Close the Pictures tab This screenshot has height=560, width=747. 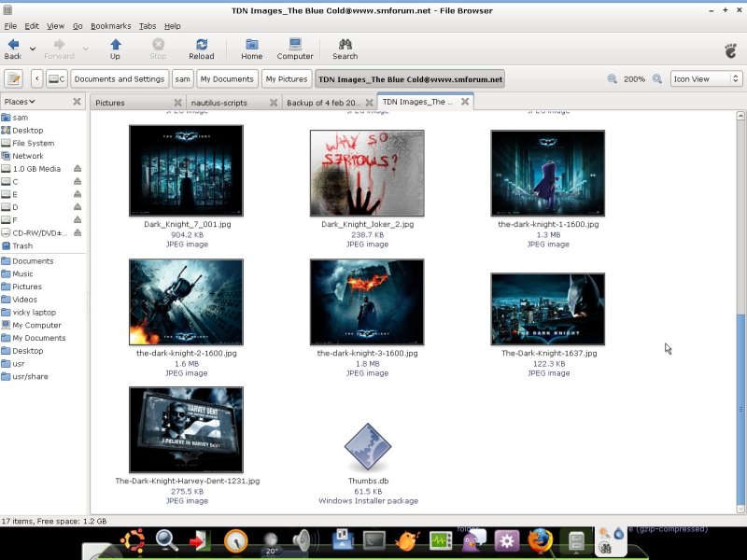pos(177,103)
